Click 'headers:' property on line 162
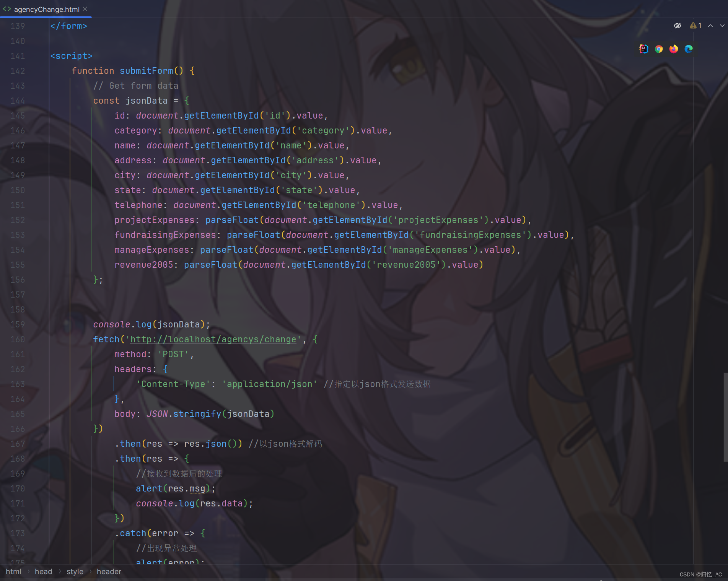Image resolution: width=728 pixels, height=581 pixels. [x=135, y=369]
